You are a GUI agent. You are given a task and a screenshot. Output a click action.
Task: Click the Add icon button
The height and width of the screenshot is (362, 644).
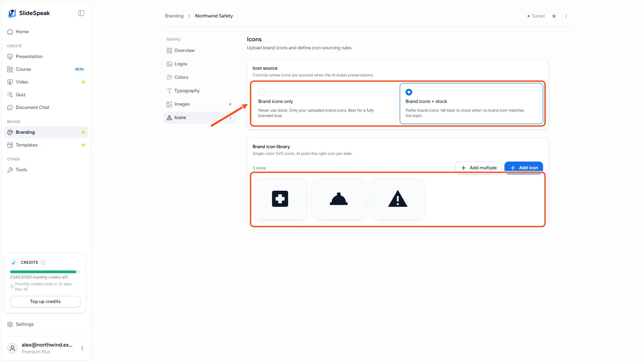click(x=524, y=168)
